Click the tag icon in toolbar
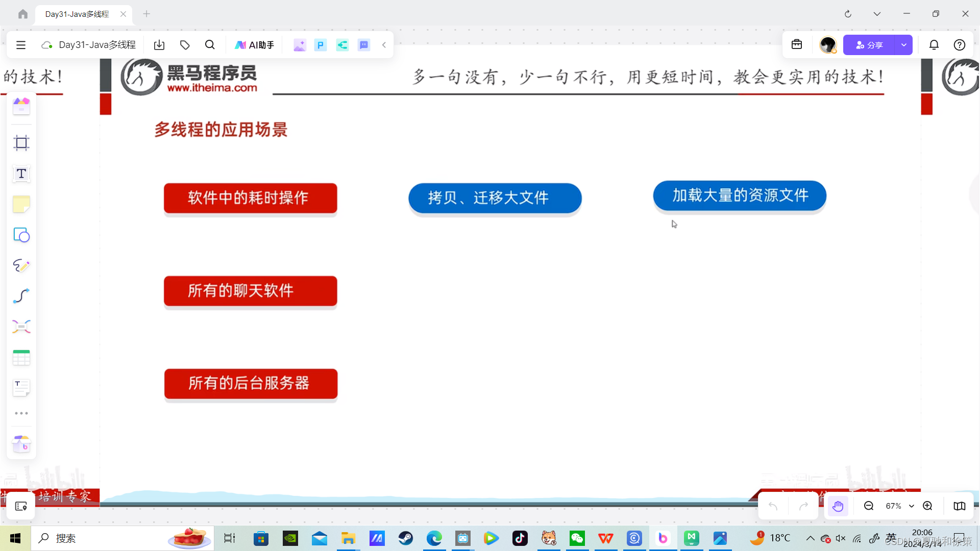 point(185,45)
